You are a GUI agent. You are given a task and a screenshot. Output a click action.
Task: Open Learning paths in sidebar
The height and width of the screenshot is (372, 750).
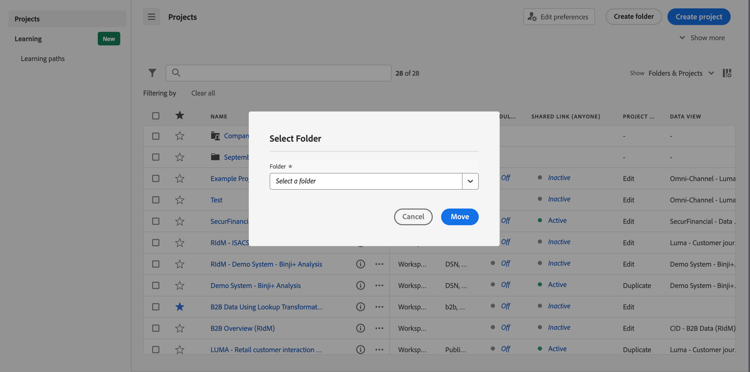43,59
